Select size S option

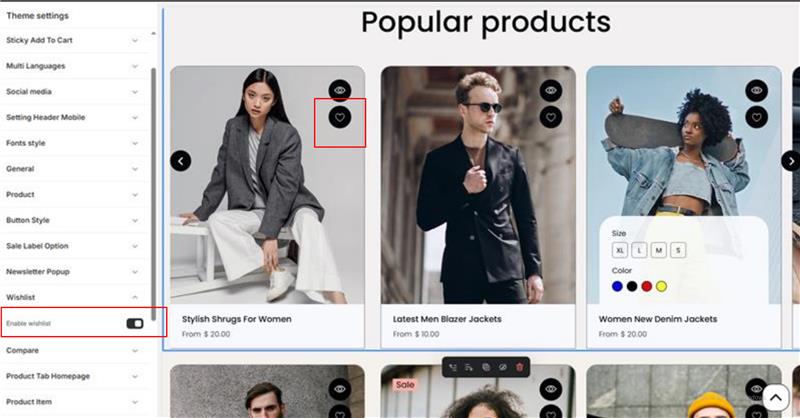point(678,250)
